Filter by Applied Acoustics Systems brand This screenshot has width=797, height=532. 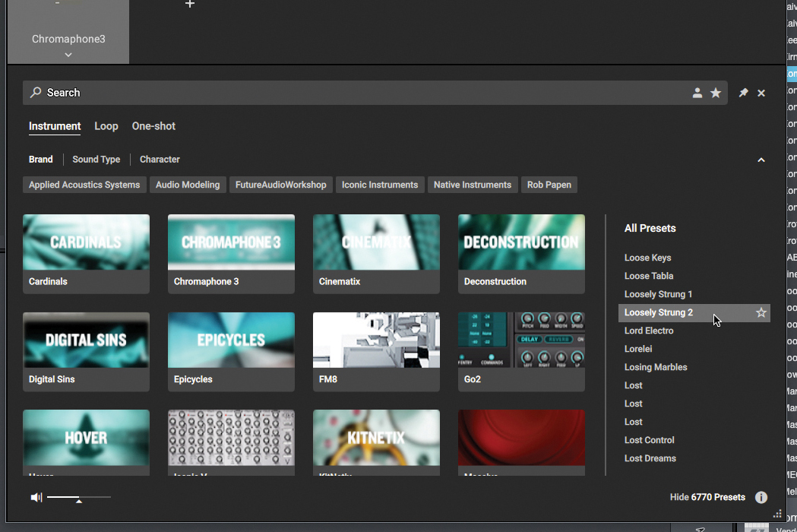[84, 185]
